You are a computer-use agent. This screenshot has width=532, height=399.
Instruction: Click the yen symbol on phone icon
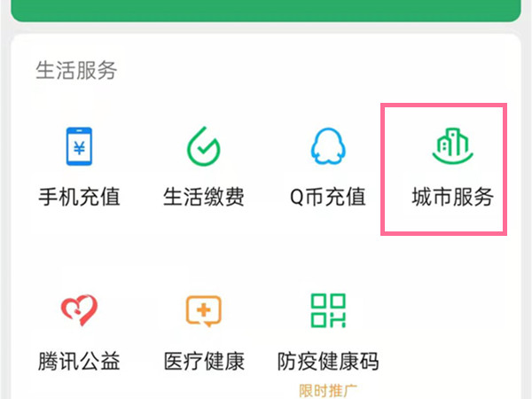(80, 148)
